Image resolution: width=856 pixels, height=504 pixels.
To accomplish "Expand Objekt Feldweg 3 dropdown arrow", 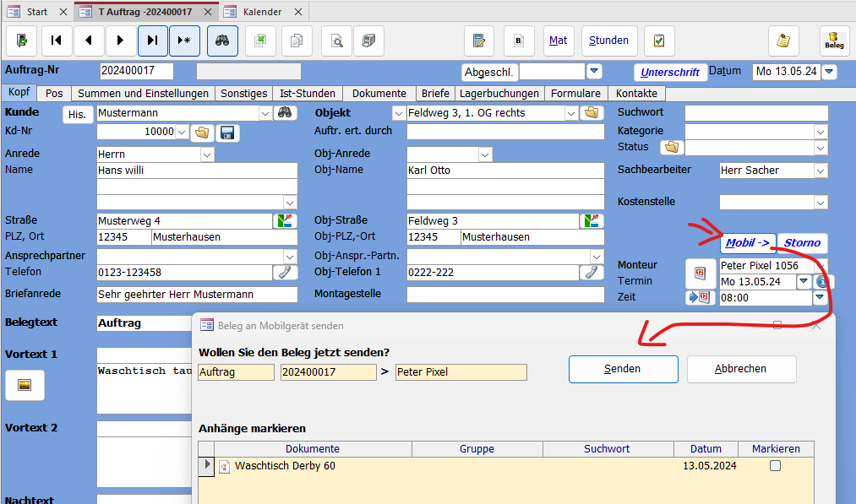I will 571,113.
